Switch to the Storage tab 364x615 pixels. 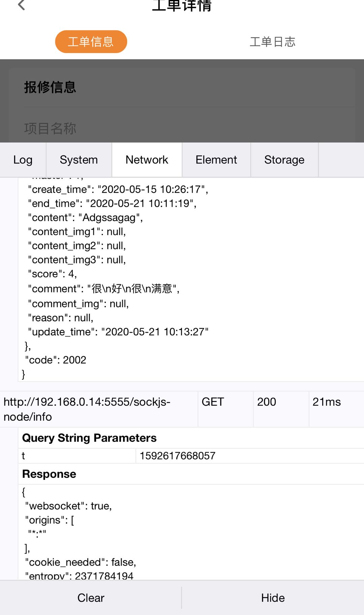pyautogui.click(x=284, y=159)
